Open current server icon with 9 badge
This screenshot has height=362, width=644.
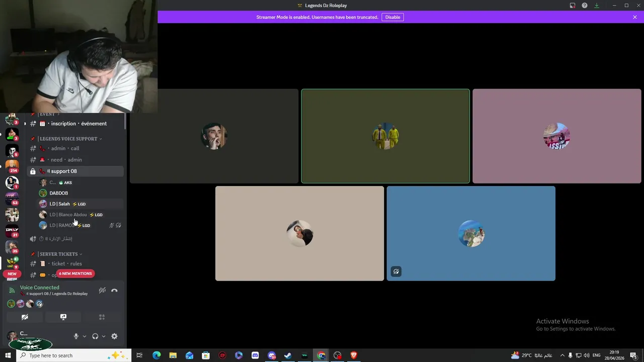[x=12, y=262]
